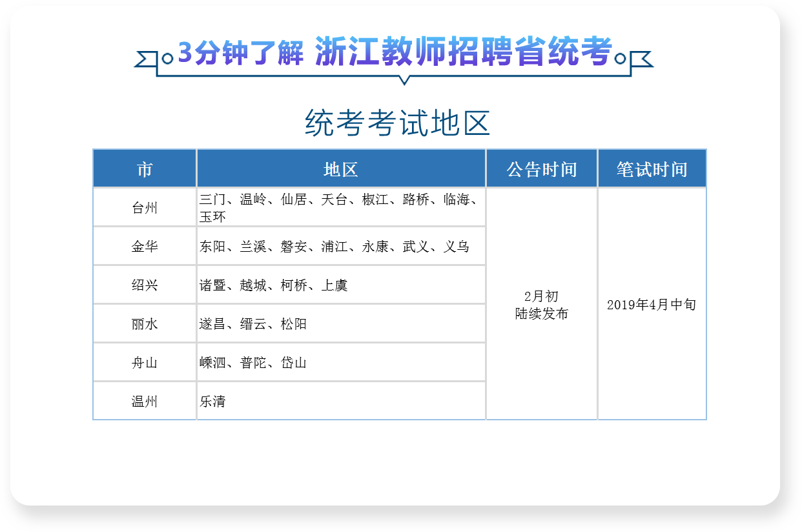Click the 乐清 region cell

click(x=341, y=402)
